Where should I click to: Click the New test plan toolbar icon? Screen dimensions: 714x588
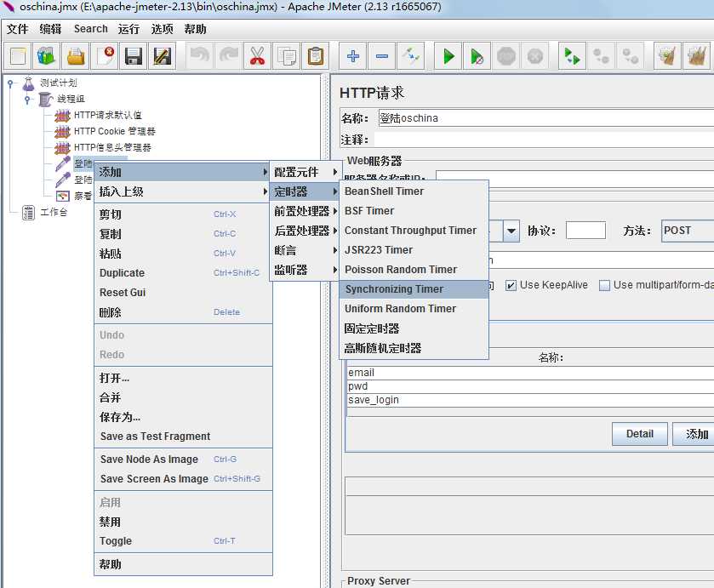pyautogui.click(x=18, y=56)
